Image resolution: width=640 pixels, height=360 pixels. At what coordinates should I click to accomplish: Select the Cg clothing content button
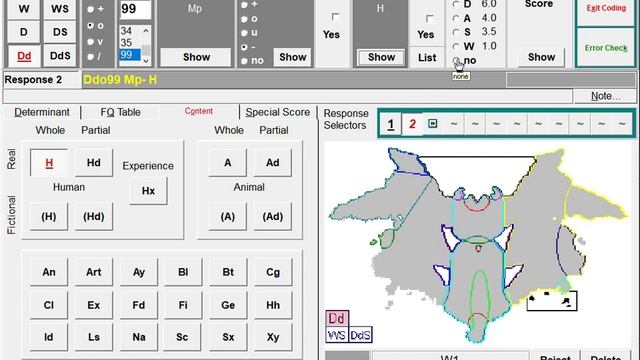(273, 272)
